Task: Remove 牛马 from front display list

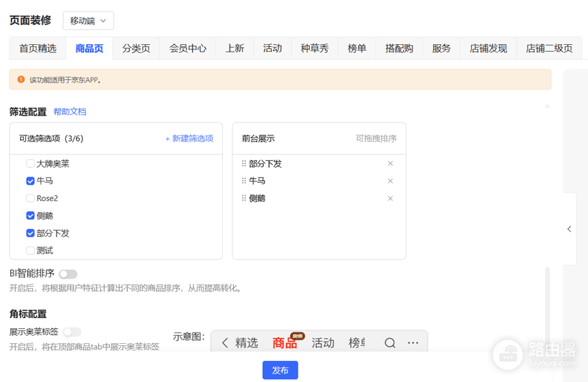Action: coord(390,181)
